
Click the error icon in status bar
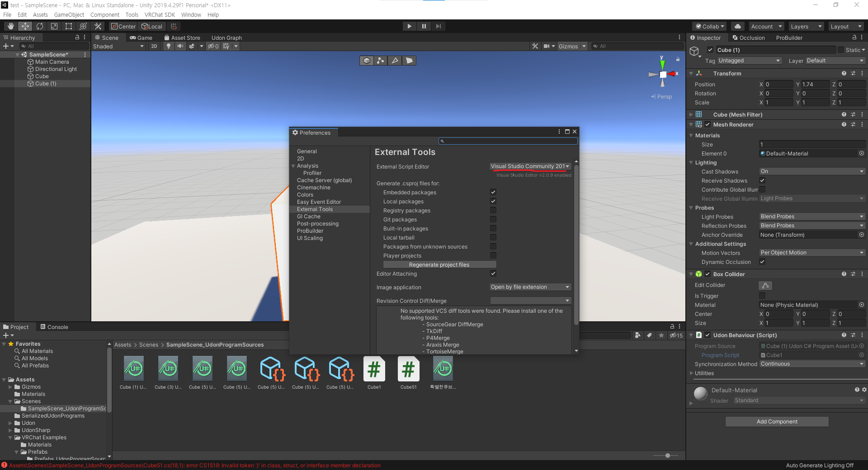5,465
